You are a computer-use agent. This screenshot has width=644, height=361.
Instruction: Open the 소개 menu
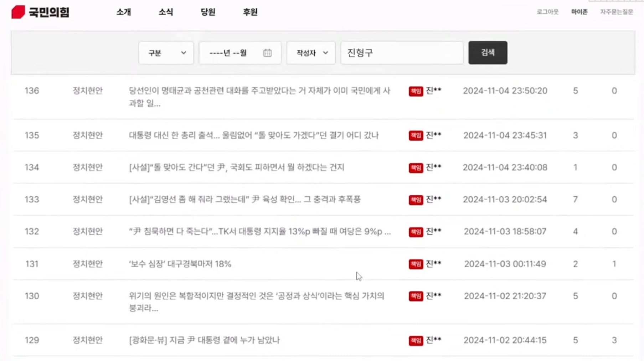click(124, 12)
